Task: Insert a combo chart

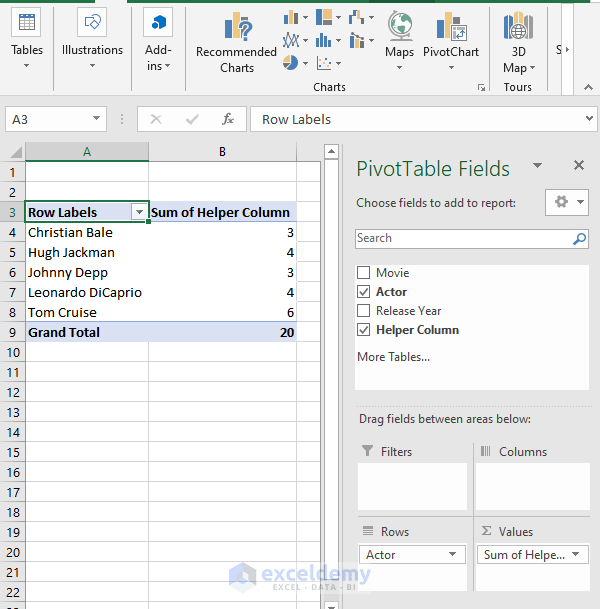Action: tap(357, 40)
